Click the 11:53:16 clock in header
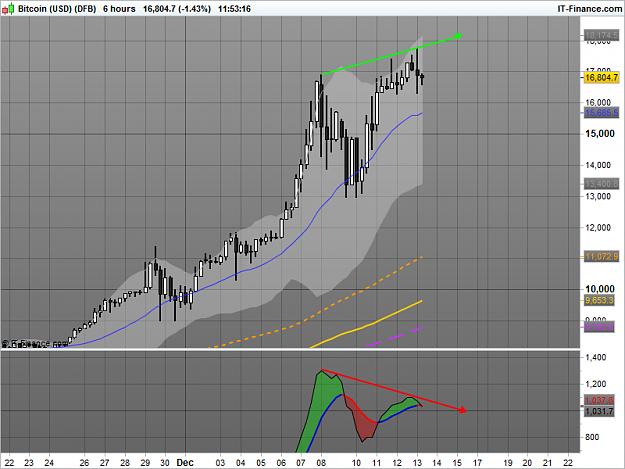This screenshot has height=469, width=625. (x=234, y=9)
